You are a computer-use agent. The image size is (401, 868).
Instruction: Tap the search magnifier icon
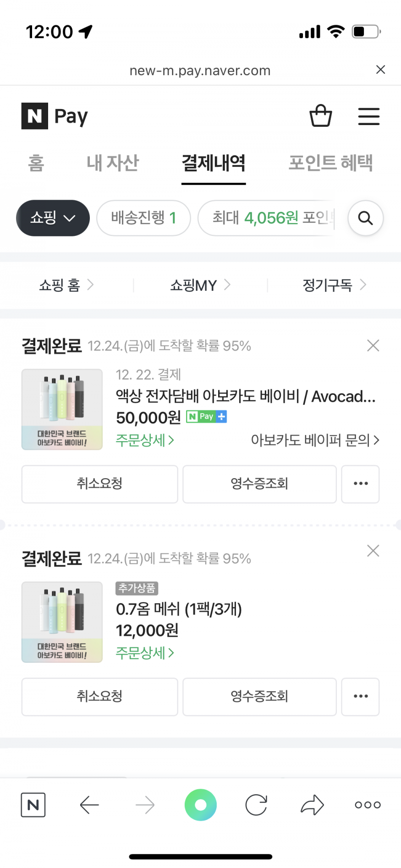(x=365, y=218)
